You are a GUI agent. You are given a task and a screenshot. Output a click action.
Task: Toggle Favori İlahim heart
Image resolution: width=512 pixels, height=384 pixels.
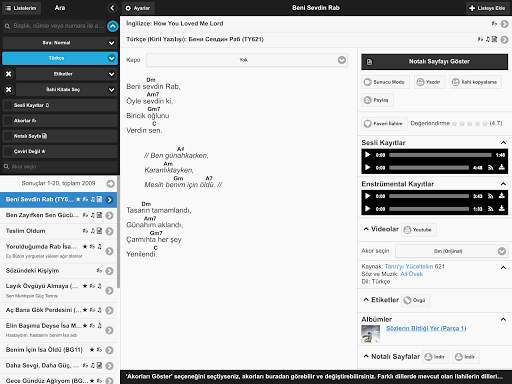pyautogui.click(x=383, y=124)
